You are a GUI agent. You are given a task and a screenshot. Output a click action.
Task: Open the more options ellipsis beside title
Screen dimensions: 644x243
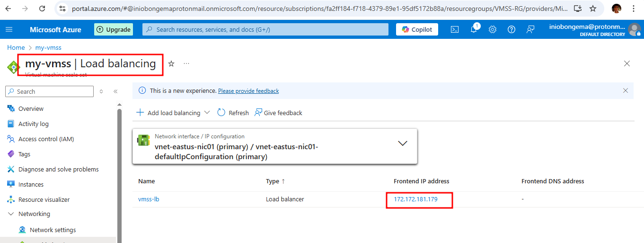pyautogui.click(x=186, y=63)
